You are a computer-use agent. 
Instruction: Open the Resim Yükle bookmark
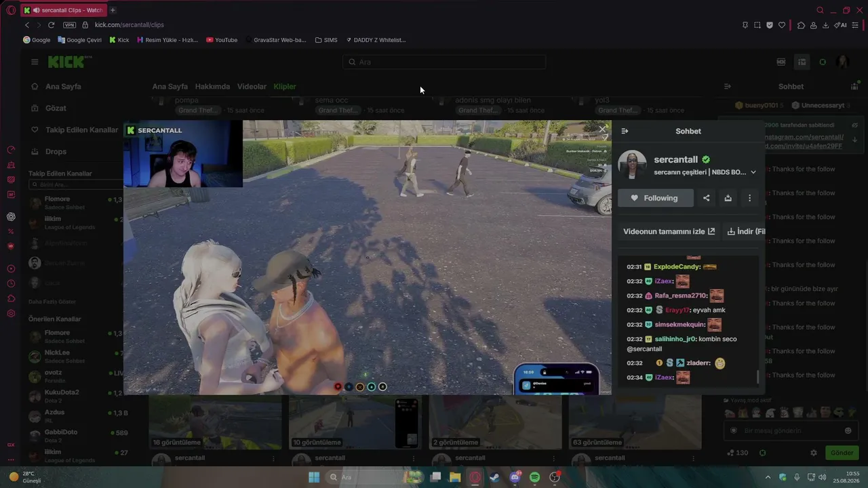pos(167,40)
